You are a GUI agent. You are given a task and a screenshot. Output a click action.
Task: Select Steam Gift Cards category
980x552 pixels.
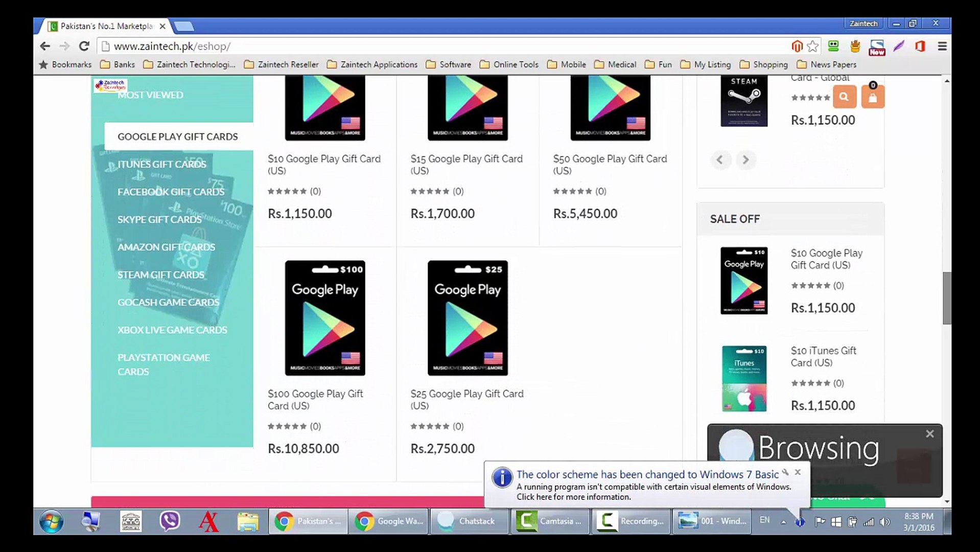coord(160,274)
